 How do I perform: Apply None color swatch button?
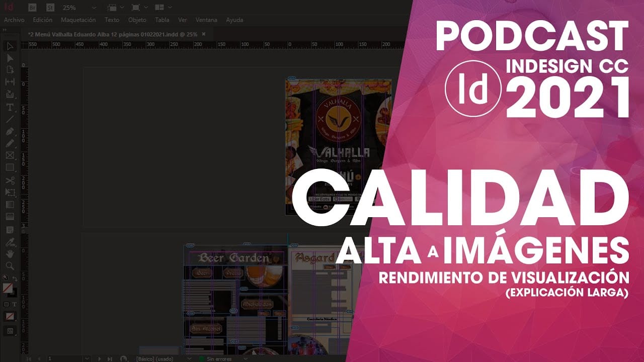point(10,317)
